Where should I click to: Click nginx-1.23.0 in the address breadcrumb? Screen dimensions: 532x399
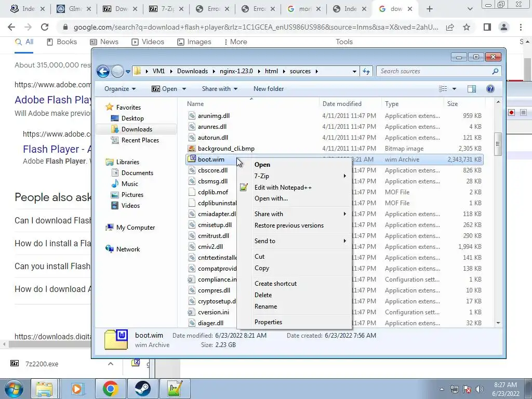point(236,71)
